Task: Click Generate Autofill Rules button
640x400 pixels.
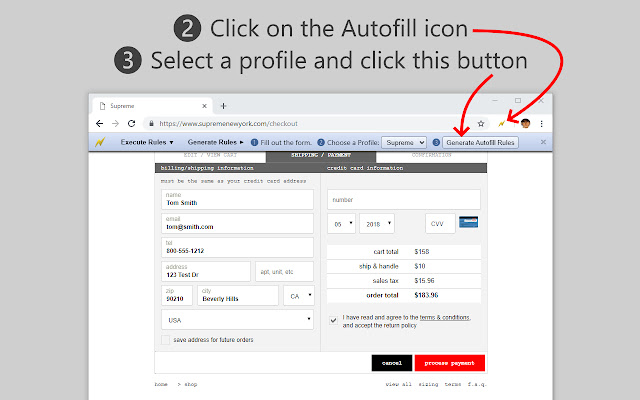Action: [x=480, y=142]
